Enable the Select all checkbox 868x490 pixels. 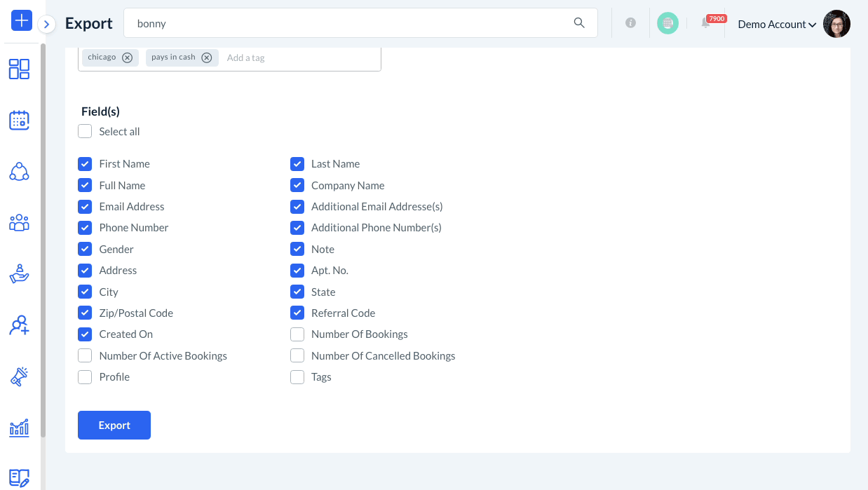pos(85,132)
